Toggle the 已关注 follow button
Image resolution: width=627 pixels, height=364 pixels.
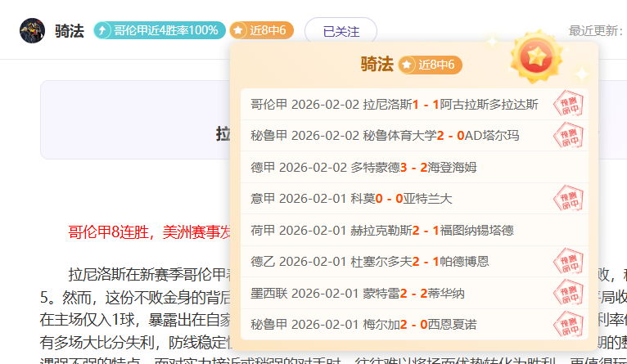coord(341,31)
